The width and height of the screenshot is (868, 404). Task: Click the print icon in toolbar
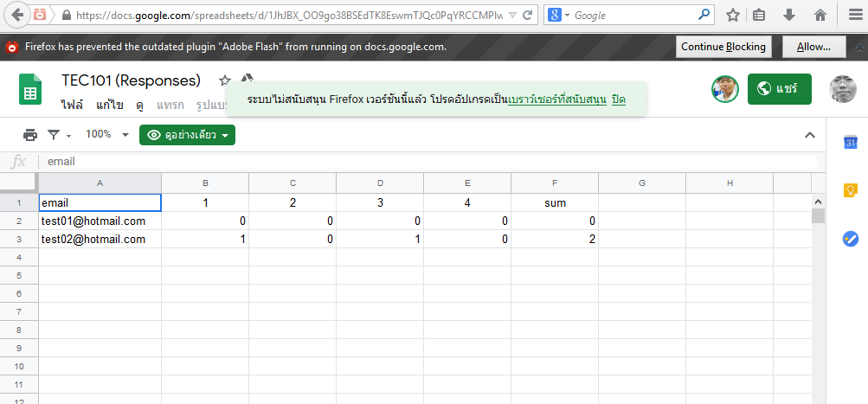point(30,135)
